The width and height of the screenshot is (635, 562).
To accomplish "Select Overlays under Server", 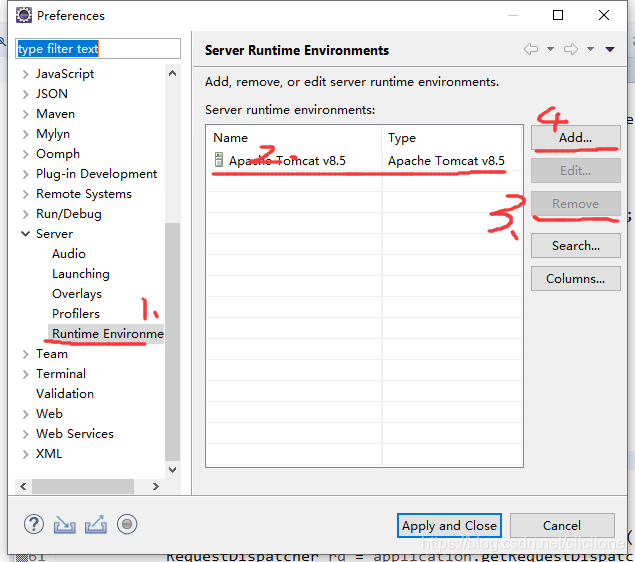I will 77,294.
